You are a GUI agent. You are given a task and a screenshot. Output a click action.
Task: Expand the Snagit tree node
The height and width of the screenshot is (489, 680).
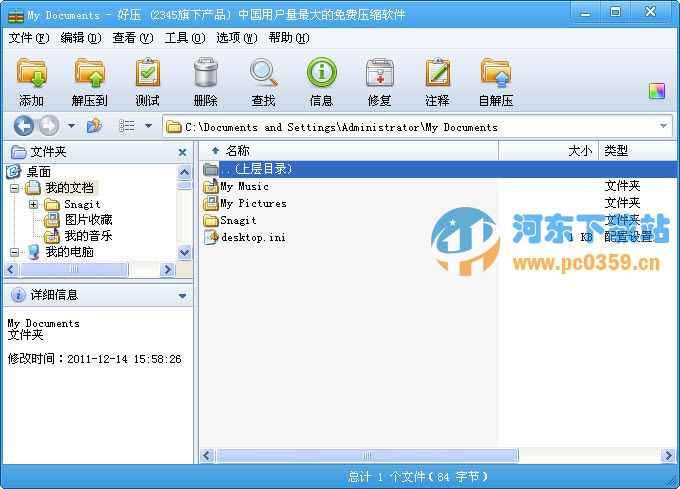tap(33, 204)
